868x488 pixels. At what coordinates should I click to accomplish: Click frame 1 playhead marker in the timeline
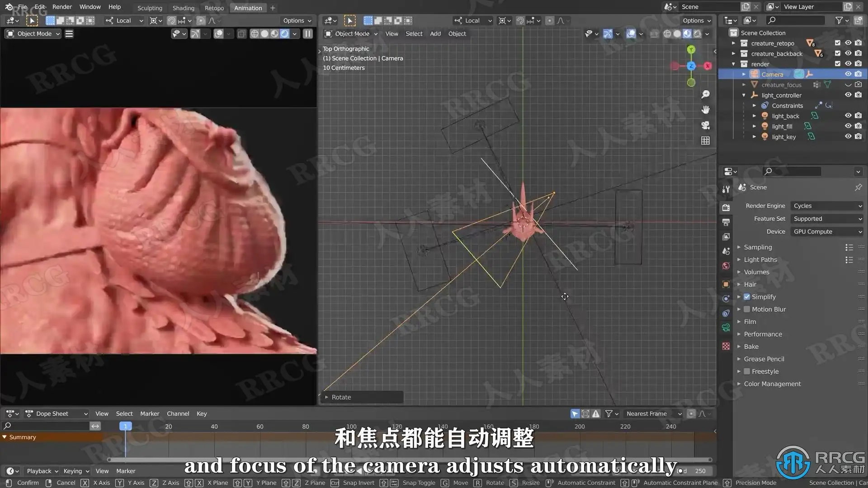125,426
